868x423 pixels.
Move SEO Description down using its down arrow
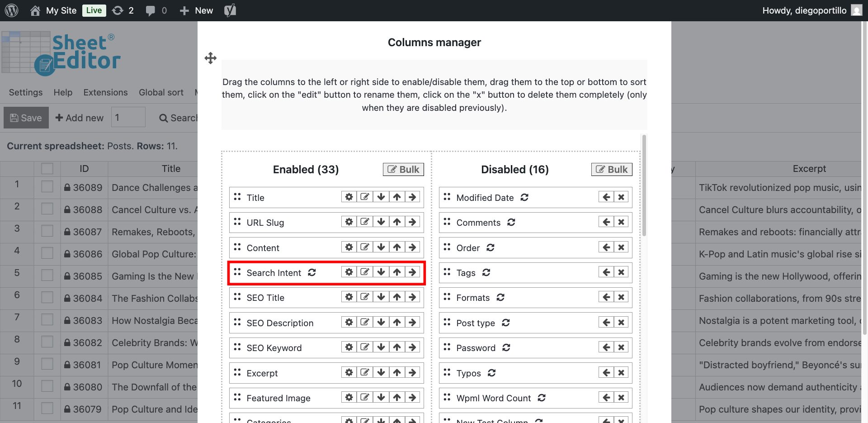(381, 322)
